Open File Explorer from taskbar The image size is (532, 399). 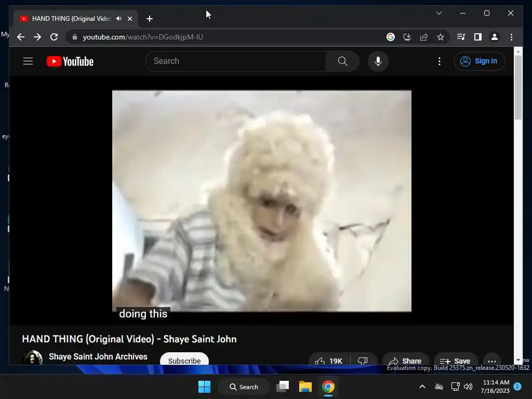point(305,387)
